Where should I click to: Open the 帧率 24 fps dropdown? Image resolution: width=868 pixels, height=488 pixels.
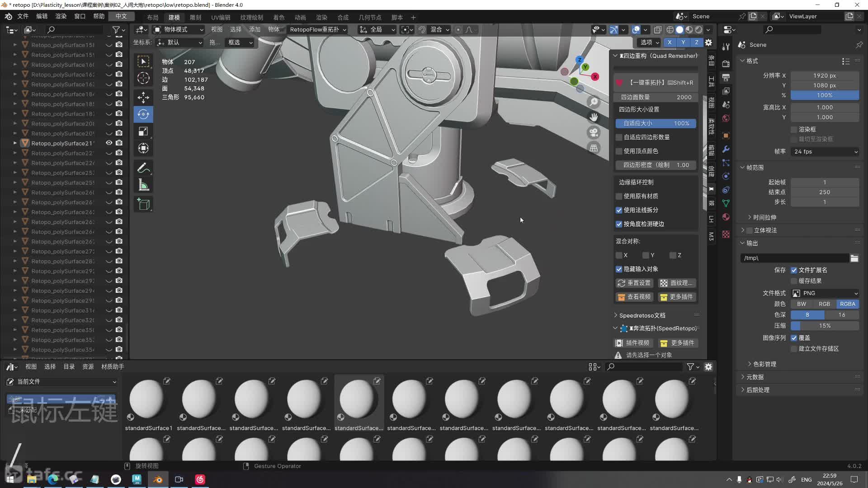point(825,152)
